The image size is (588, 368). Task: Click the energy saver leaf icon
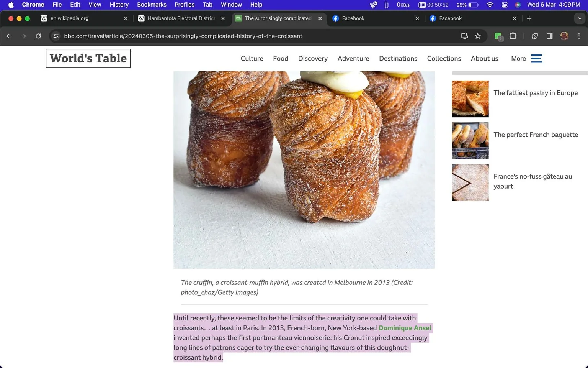pyautogui.click(x=535, y=36)
